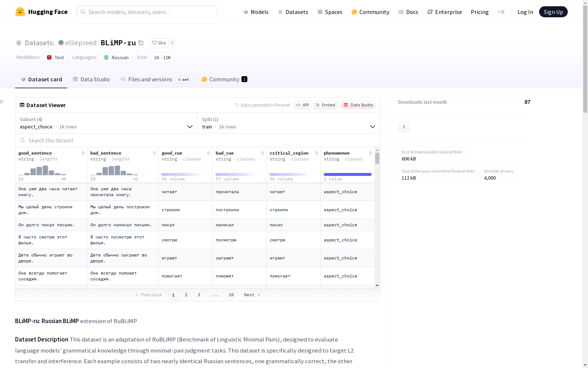Click the table vertical scrollbar thumb
Viewport: 588px width, 368px height.
(x=377, y=158)
